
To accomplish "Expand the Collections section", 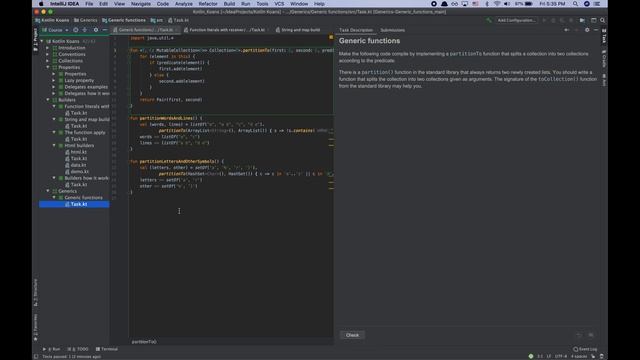I will pyautogui.click(x=48, y=61).
